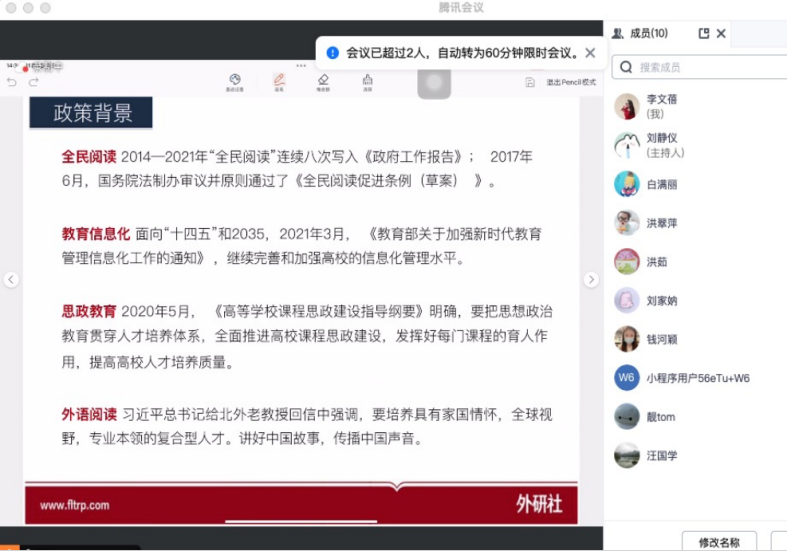Dismiss the 60-minute meeting limit notification
The height and width of the screenshot is (551, 787).
590,53
